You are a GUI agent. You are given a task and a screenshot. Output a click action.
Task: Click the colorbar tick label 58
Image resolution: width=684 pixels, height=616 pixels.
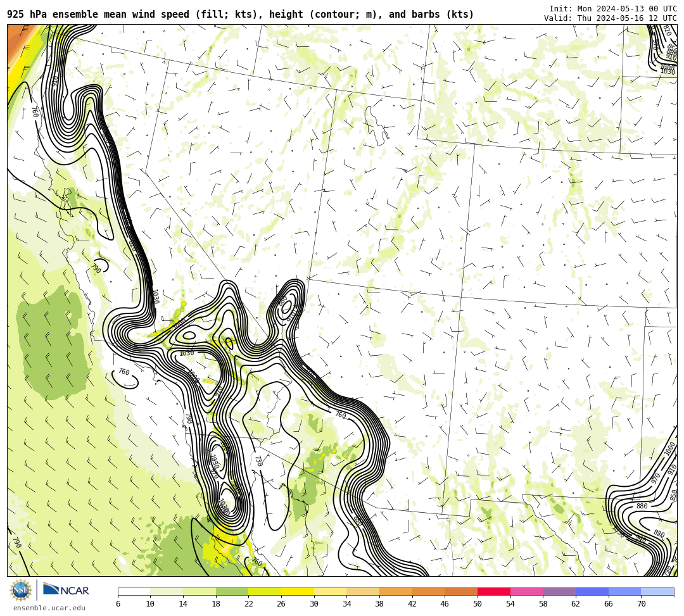[543, 604]
